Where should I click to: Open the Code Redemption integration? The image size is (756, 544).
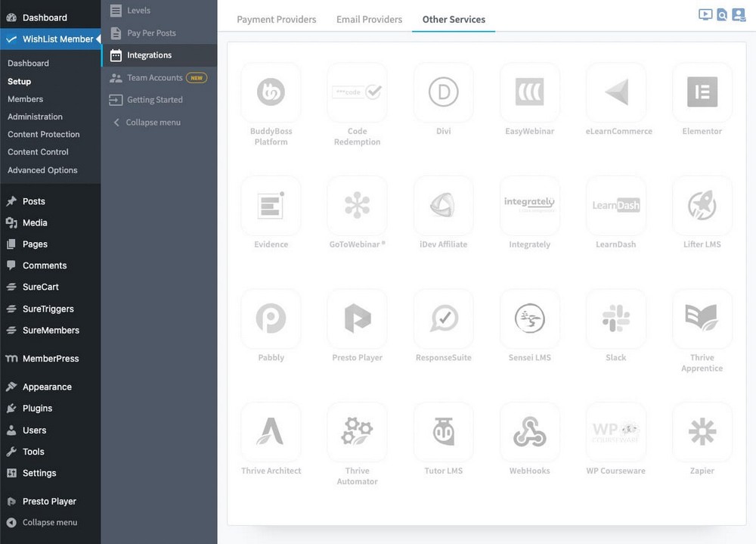pyautogui.click(x=357, y=92)
